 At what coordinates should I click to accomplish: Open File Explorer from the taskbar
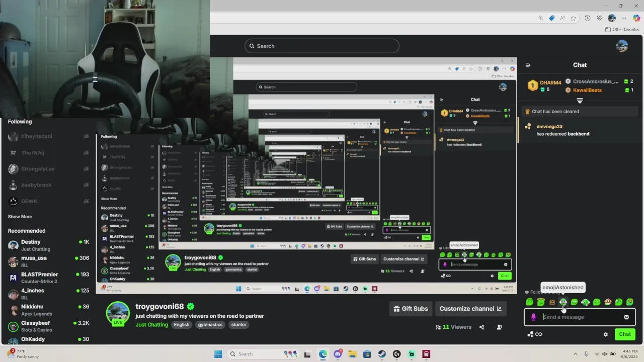(x=352, y=354)
